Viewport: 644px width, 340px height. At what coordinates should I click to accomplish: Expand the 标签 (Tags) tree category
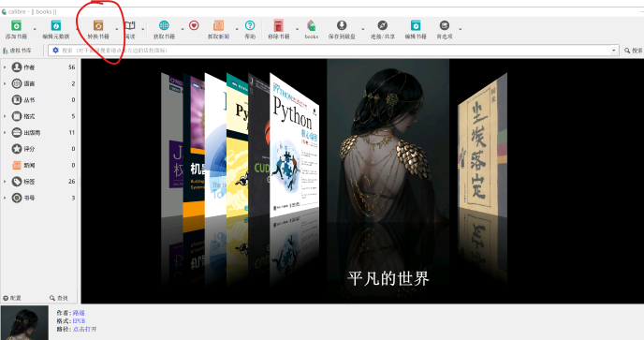[5, 182]
